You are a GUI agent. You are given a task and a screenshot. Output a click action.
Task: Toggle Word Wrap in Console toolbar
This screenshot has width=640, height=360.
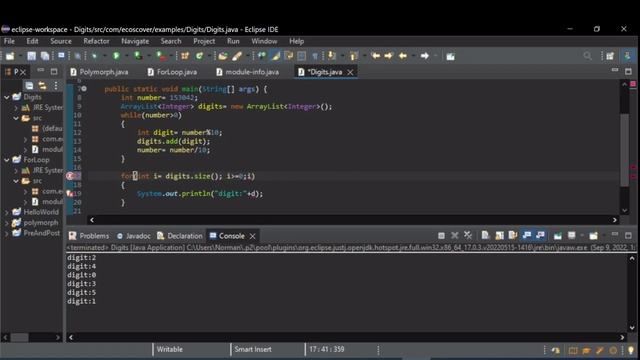(x=513, y=236)
